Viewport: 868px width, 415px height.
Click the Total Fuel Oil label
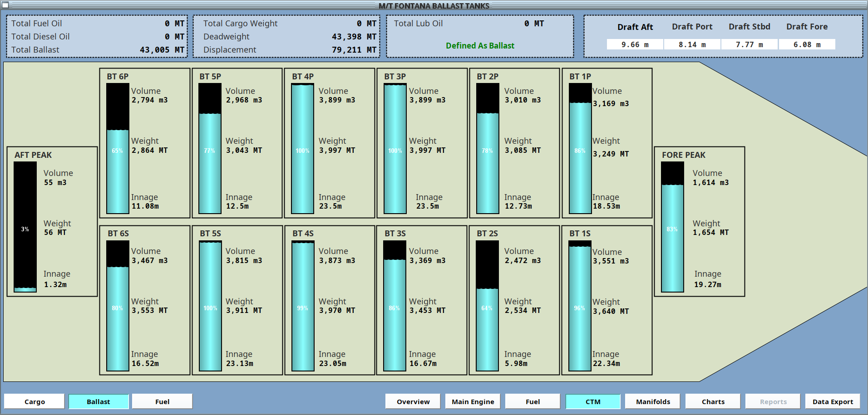click(37, 24)
